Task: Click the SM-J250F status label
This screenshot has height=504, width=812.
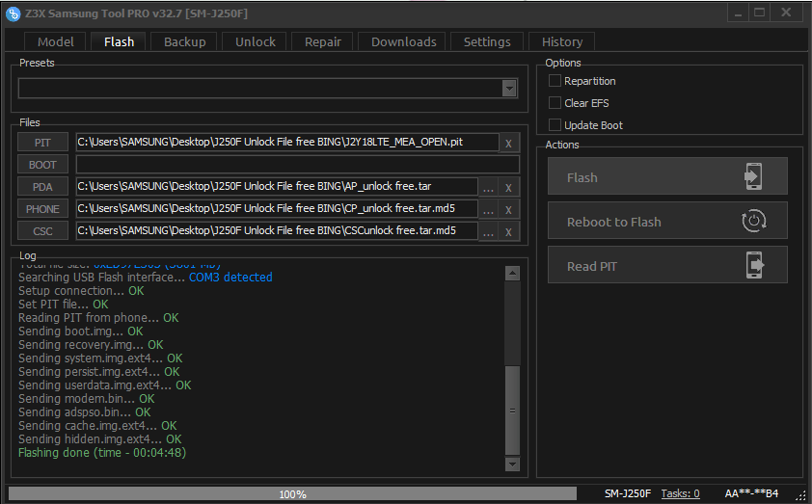Action: pyautogui.click(x=628, y=493)
